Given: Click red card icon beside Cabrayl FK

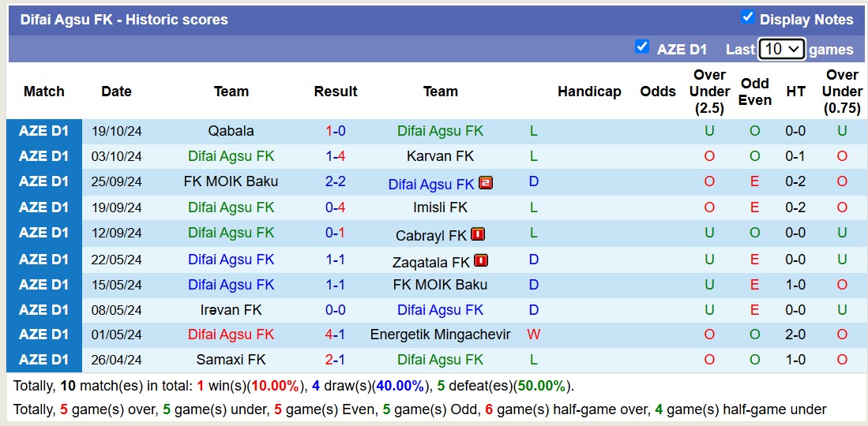Looking at the screenshot, I should click(x=478, y=234).
